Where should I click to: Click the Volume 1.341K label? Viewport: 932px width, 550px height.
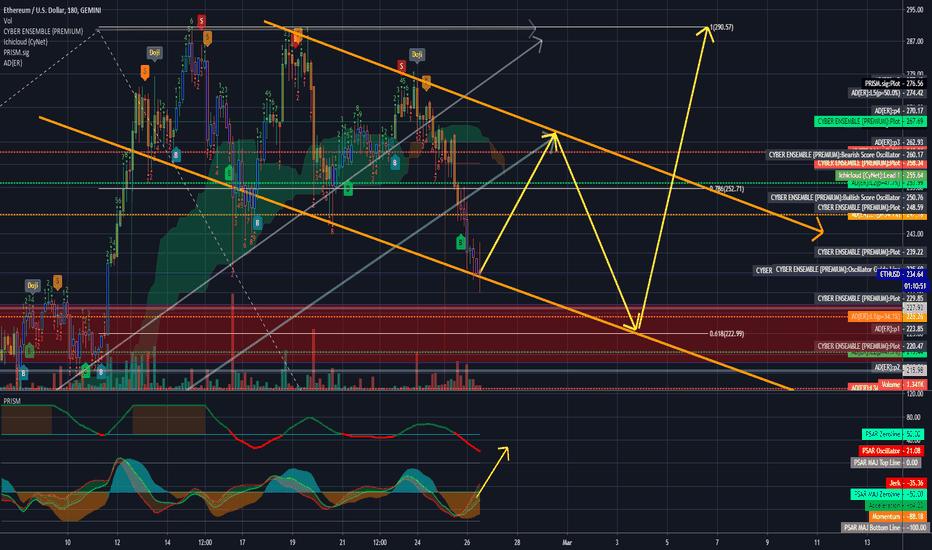(x=902, y=385)
